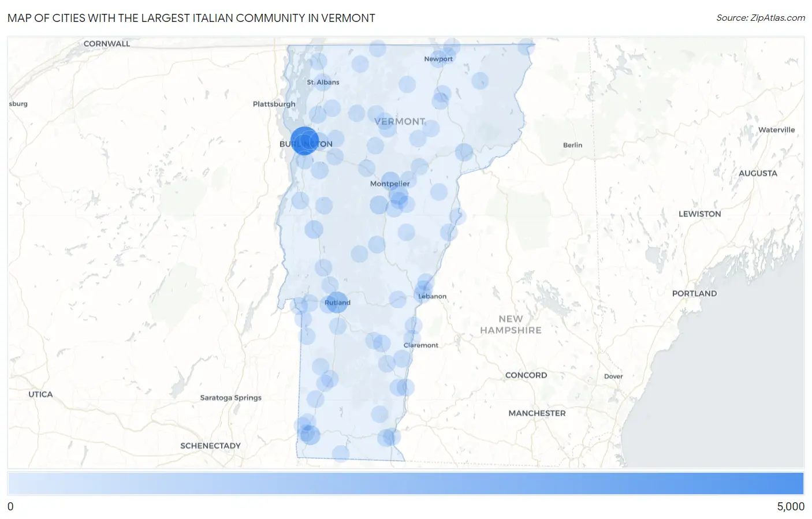Click the Lebanon map label
This screenshot has height=519, width=812.
(433, 296)
